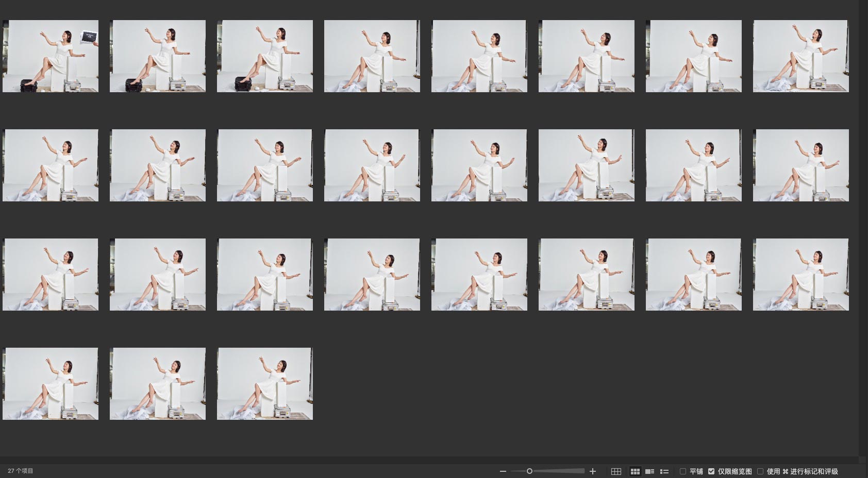
Task: Select the last photo in the top row
Action: click(800, 56)
